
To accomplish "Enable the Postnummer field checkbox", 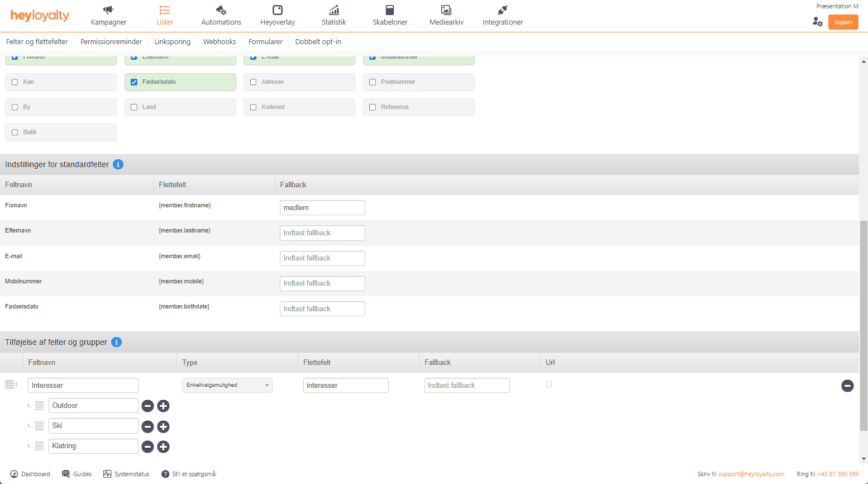I will click(x=373, y=82).
